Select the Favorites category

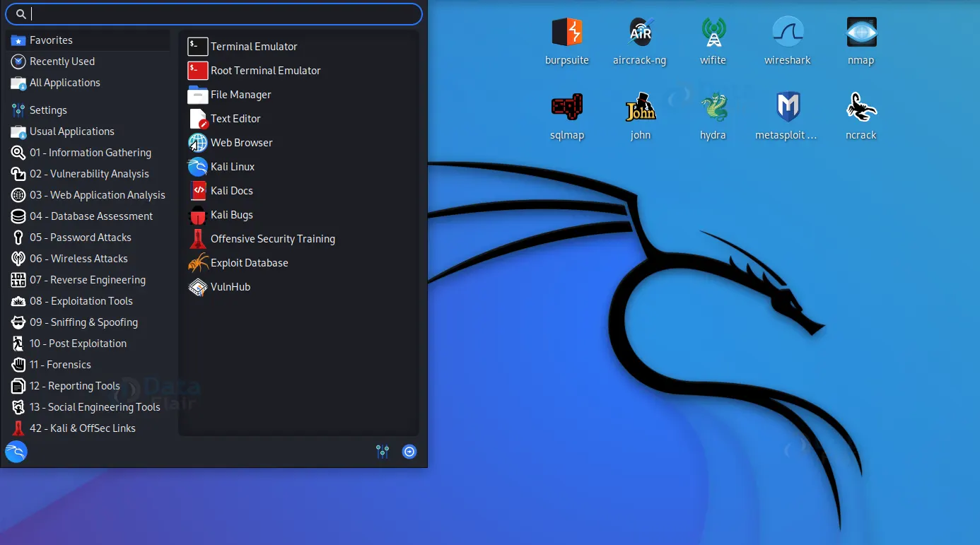pyautogui.click(x=88, y=40)
